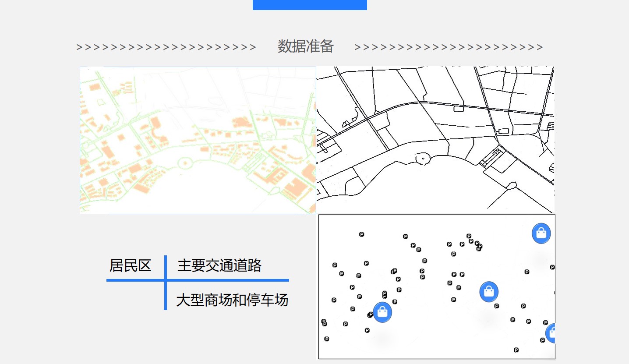Select the parking icon just below the center shopping bag
The image size is (629, 364).
(x=497, y=306)
